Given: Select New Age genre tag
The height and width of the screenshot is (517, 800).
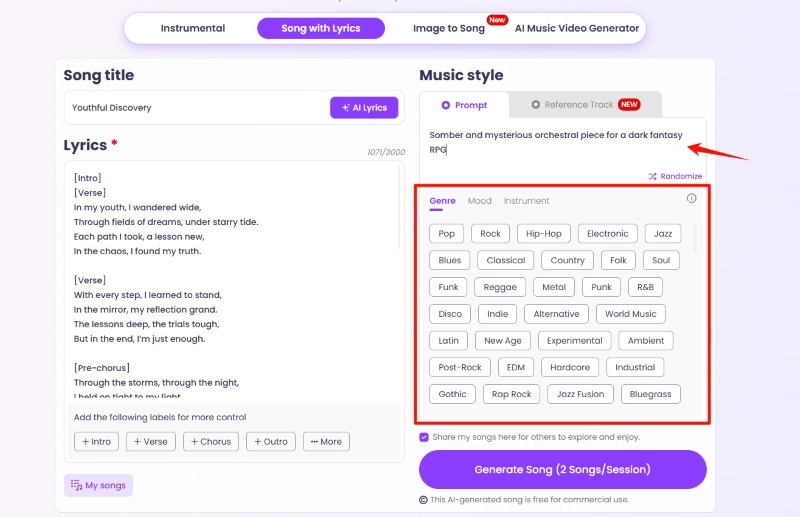Looking at the screenshot, I should [x=503, y=340].
